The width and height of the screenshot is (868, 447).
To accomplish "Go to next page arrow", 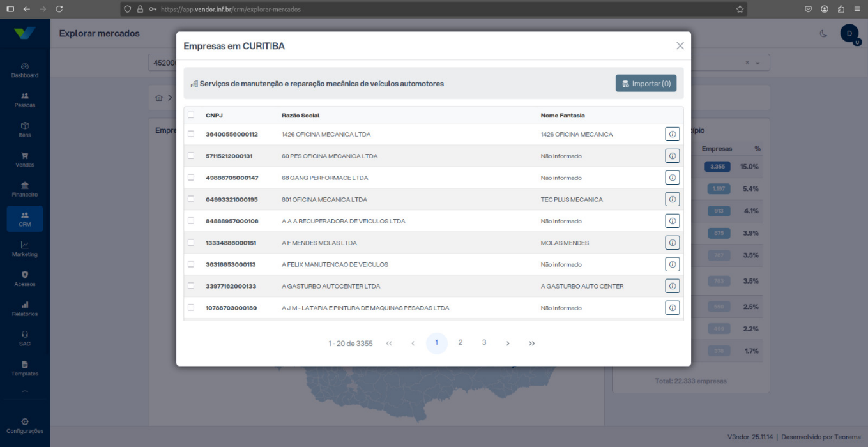I will point(508,344).
